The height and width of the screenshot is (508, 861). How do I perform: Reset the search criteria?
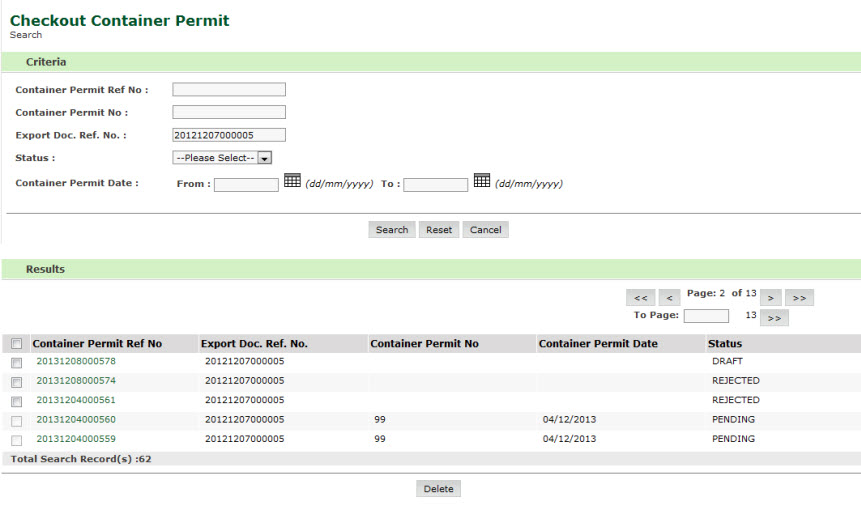click(439, 230)
